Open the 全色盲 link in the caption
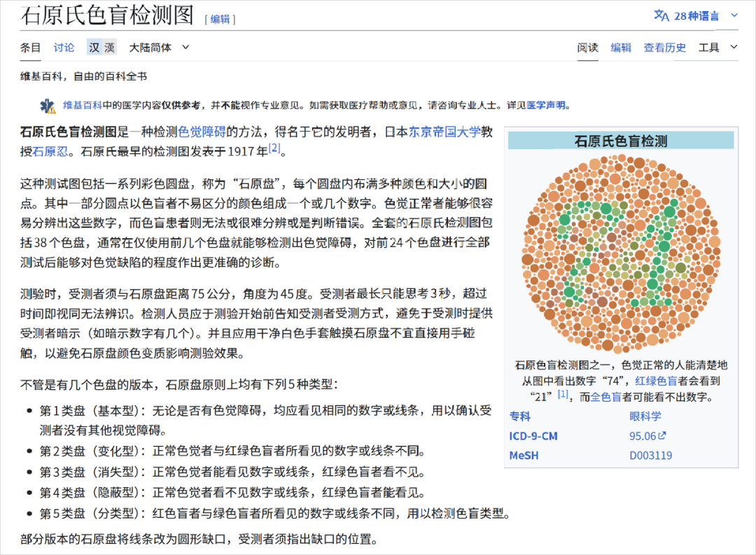This screenshot has width=756, height=555. [605, 397]
